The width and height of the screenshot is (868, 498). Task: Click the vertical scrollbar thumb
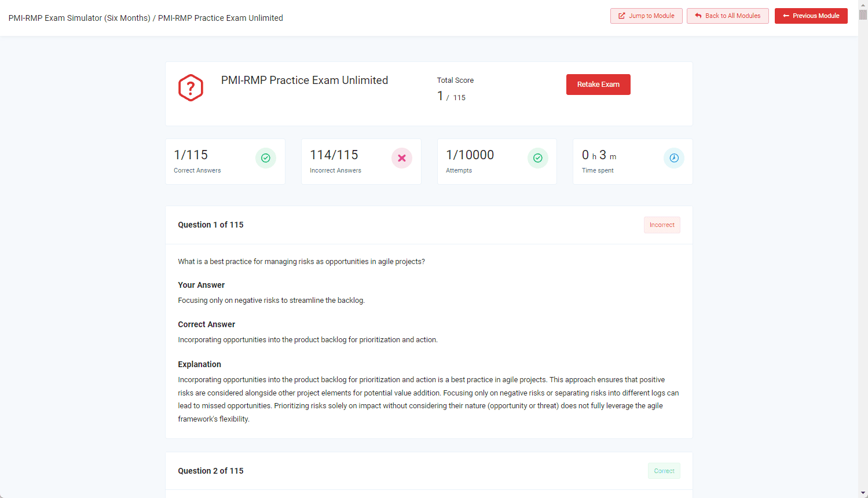click(863, 14)
